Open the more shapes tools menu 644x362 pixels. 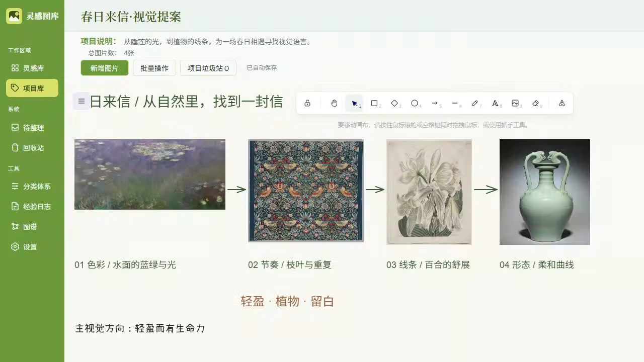pos(562,103)
